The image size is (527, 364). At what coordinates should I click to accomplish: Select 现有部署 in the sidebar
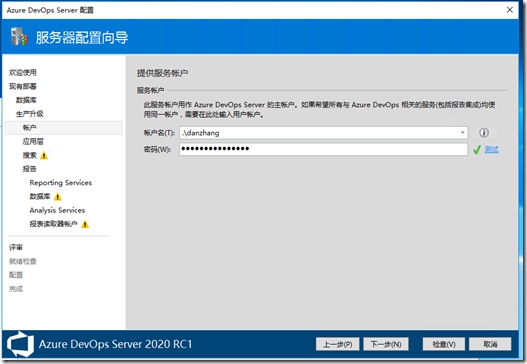(23, 86)
